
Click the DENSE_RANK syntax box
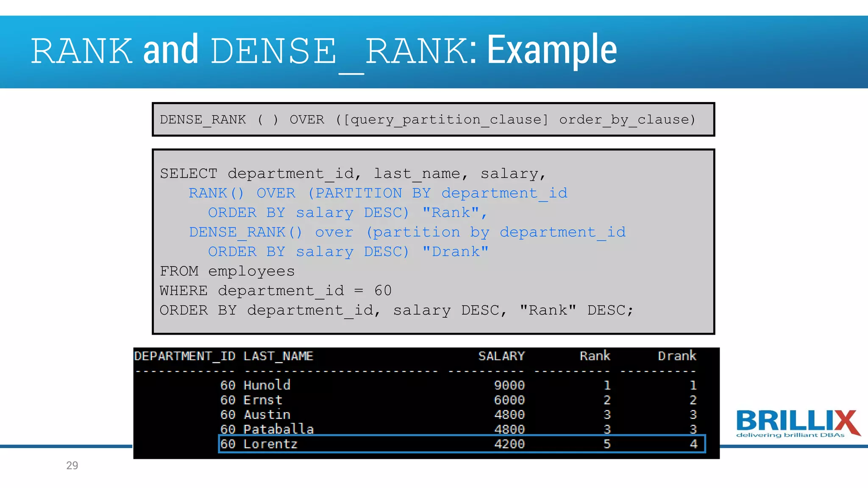click(433, 119)
